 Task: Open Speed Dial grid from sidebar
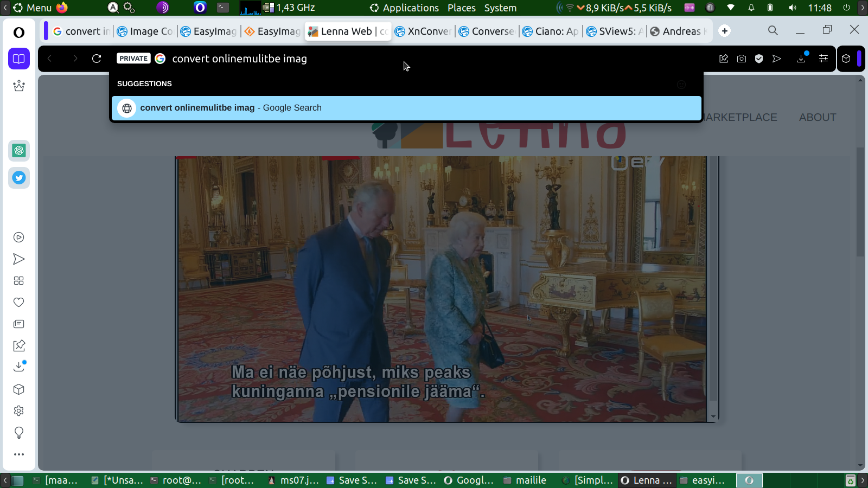[x=19, y=280]
